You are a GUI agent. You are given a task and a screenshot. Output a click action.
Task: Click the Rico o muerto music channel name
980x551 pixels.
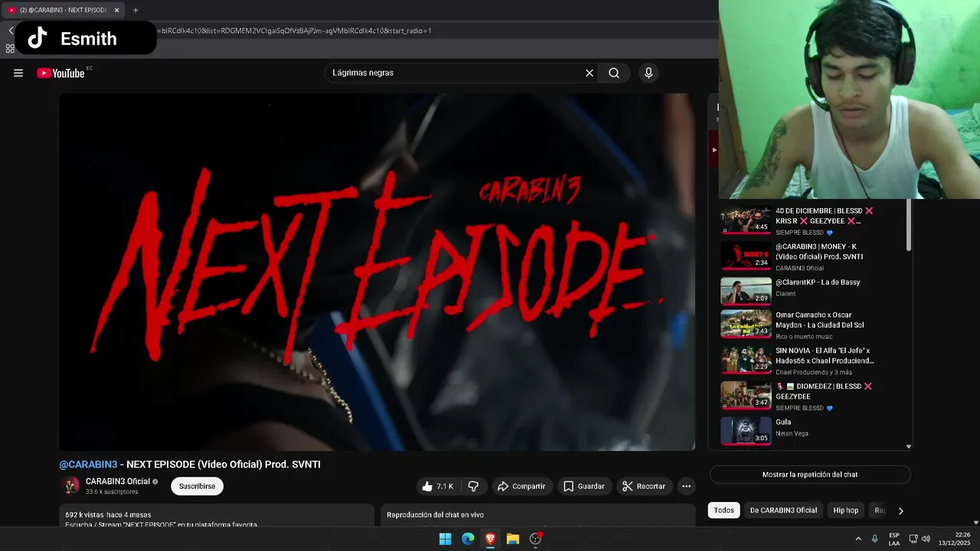point(804,337)
